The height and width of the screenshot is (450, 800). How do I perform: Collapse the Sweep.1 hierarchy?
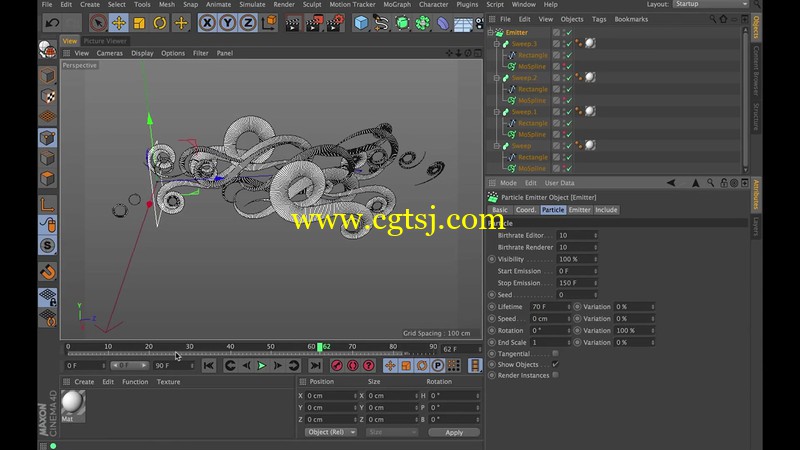click(x=496, y=112)
